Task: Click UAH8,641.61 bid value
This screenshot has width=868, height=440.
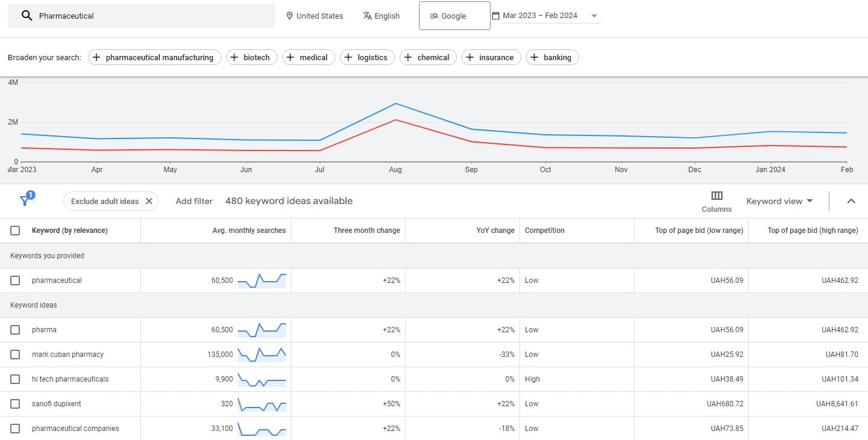Action: (837, 404)
